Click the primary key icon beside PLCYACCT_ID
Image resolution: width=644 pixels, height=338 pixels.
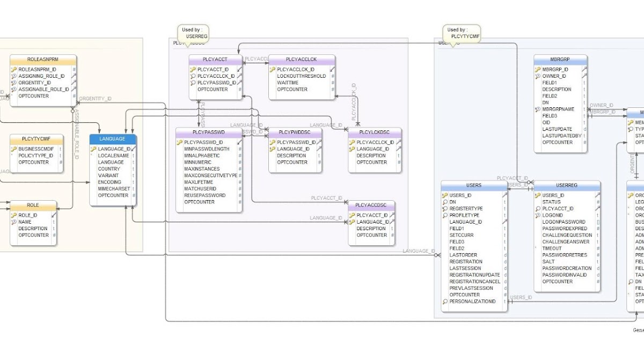(x=193, y=69)
